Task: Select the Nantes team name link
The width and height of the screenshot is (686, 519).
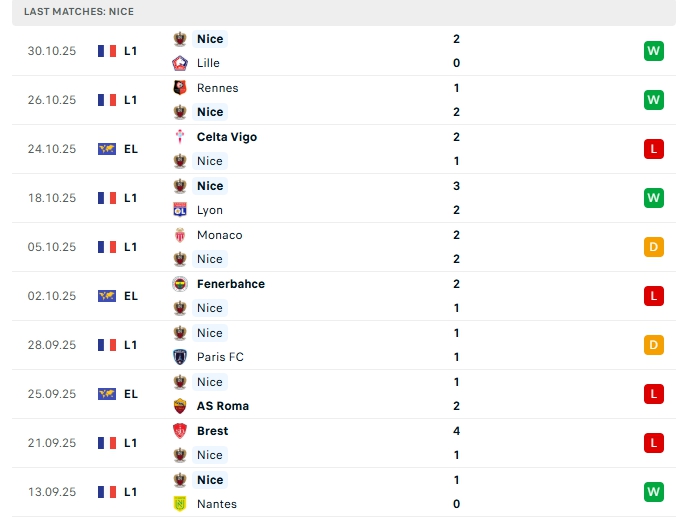Action: point(217,504)
